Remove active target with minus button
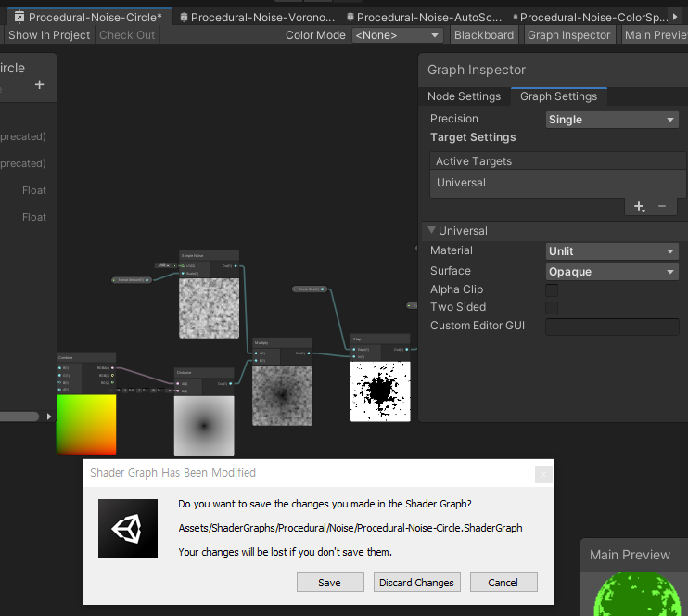The height and width of the screenshot is (616, 688). coord(662,206)
